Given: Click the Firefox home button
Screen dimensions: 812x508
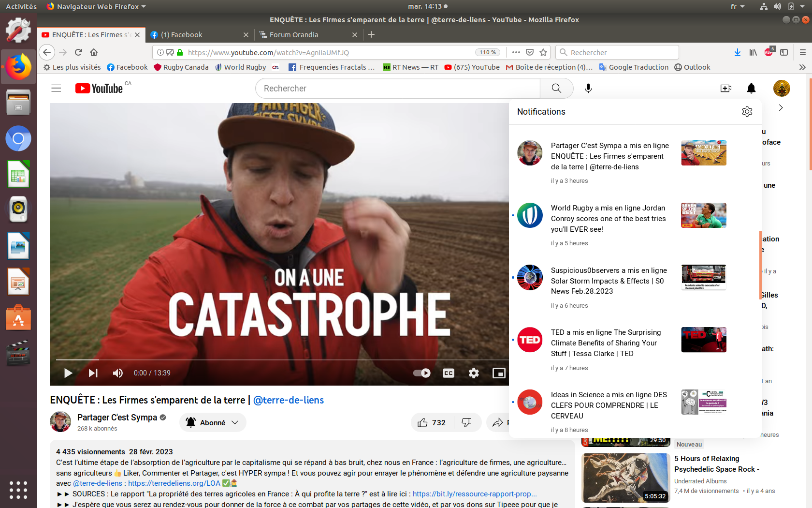Looking at the screenshot, I should click(94, 52).
